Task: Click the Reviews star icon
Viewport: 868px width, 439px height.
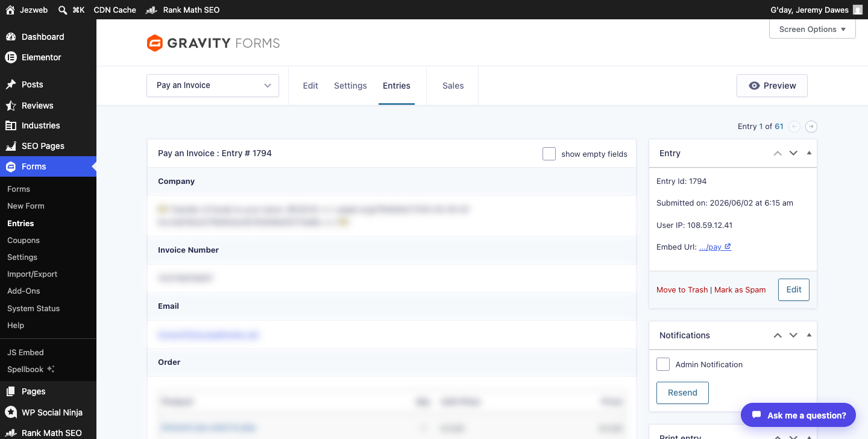Action: [x=11, y=106]
